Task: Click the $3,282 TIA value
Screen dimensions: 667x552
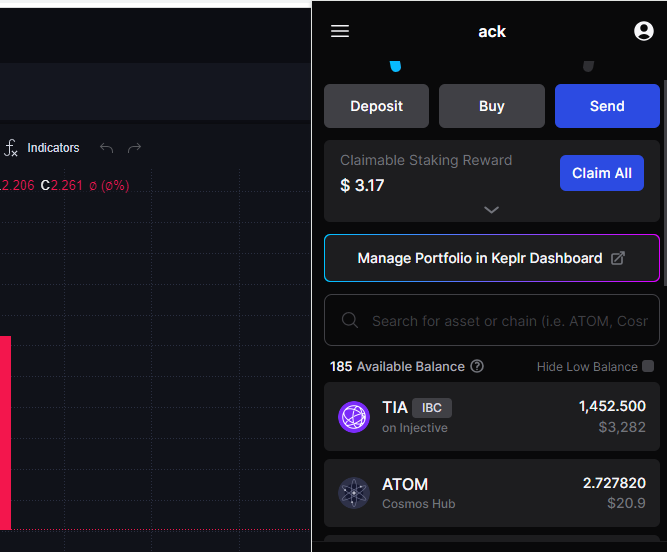Action: pos(622,427)
